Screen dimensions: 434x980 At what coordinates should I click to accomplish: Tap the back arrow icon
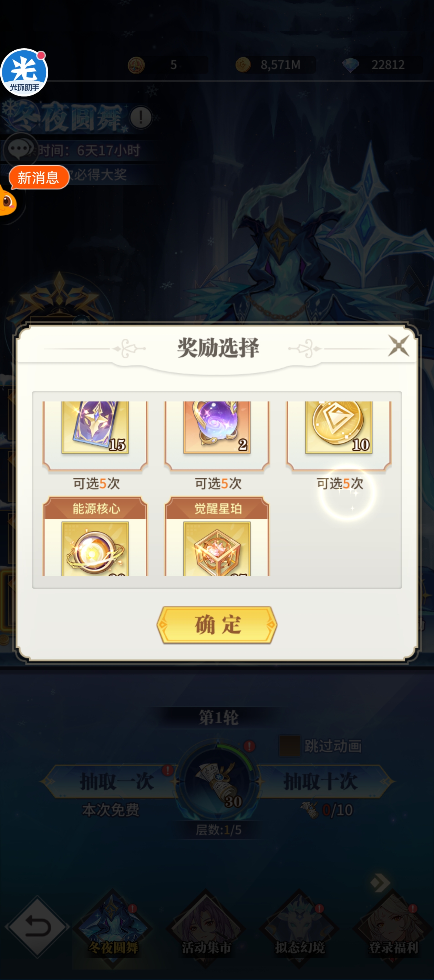tap(37, 927)
